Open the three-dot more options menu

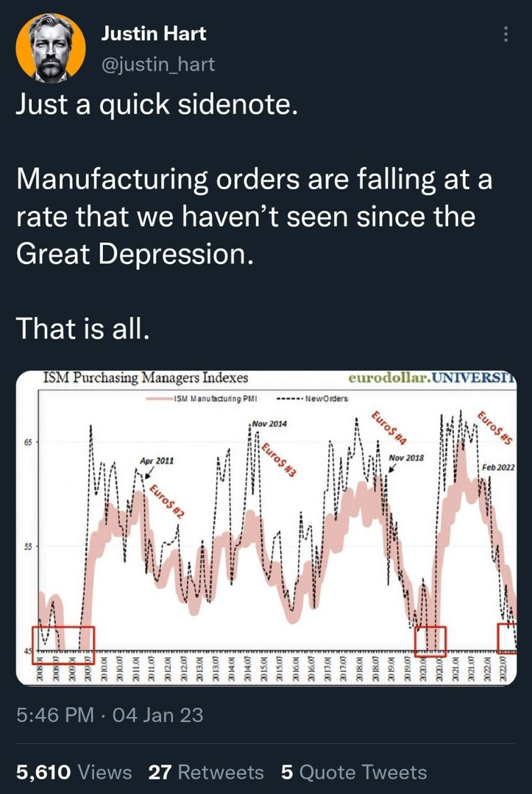505,35
